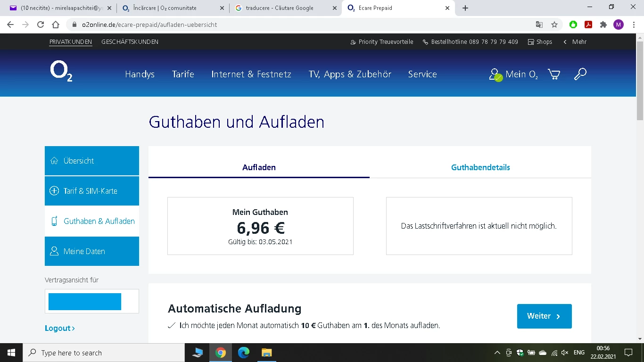The width and height of the screenshot is (644, 362).
Task: Open the Chrome three-dot menu
Action: (634, 25)
